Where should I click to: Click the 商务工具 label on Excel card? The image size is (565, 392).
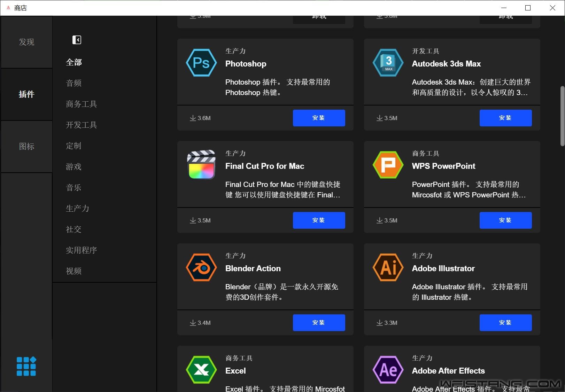coord(239,358)
